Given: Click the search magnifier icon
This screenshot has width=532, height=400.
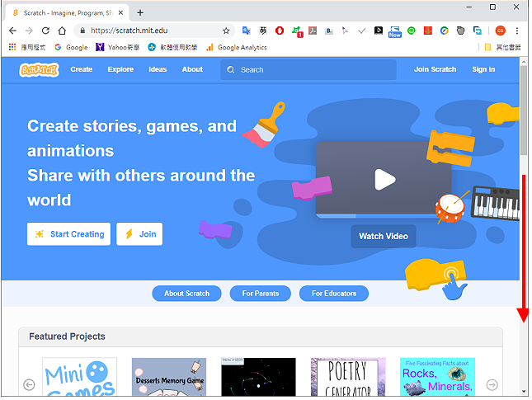Looking at the screenshot, I should coord(231,70).
